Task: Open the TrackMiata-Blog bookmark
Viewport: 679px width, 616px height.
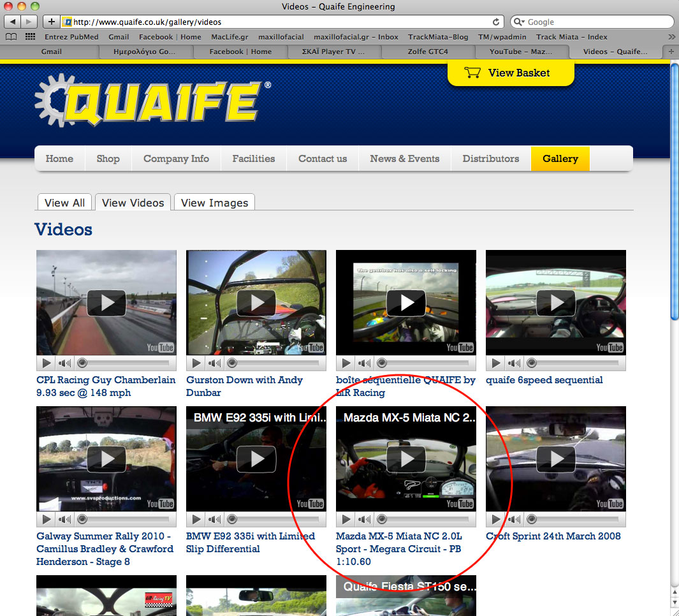Action: coord(438,37)
